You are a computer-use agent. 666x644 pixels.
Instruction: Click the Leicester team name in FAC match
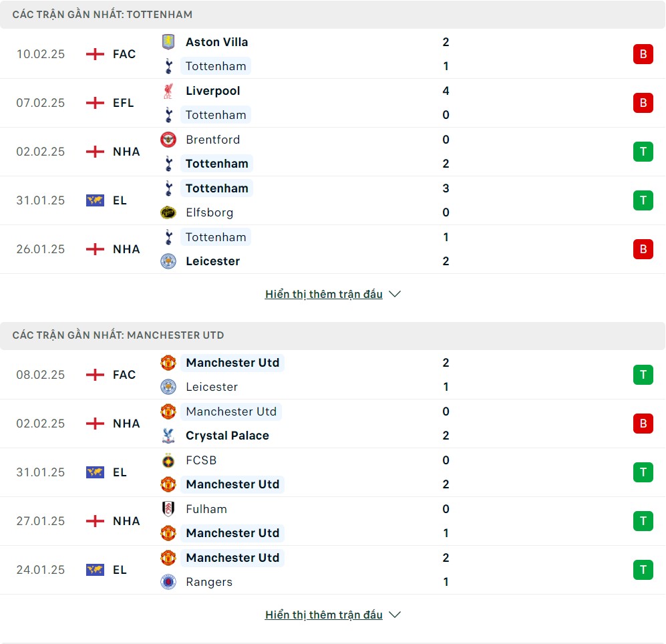212,387
